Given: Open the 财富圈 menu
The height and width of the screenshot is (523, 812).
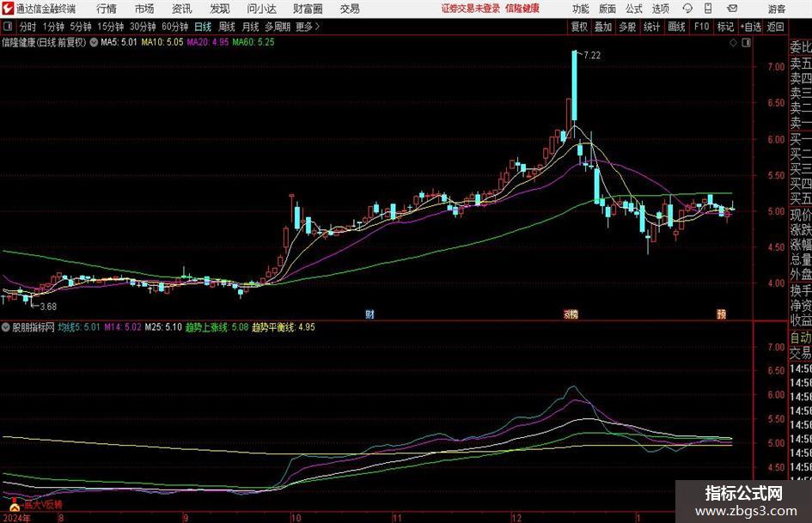Looking at the screenshot, I should coord(308,9).
